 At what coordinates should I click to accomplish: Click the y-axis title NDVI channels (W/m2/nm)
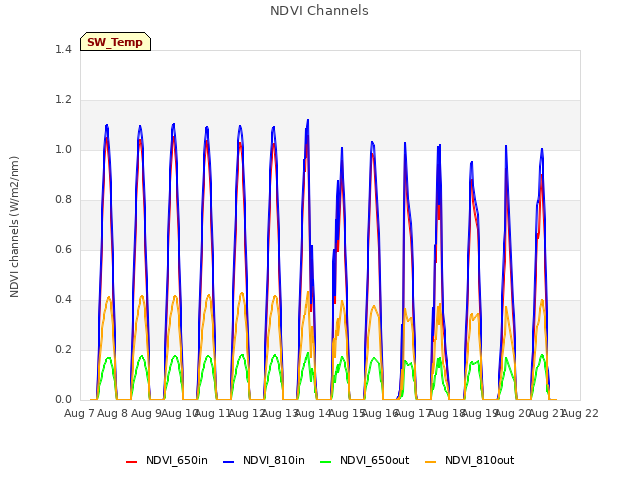14,227
